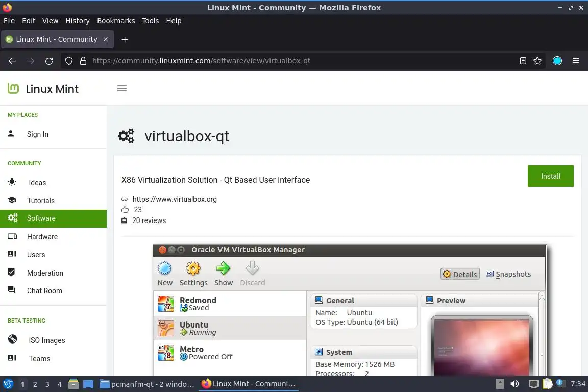Click the Tutorials graduation cap icon
The width and height of the screenshot is (588, 392).
tap(12, 200)
